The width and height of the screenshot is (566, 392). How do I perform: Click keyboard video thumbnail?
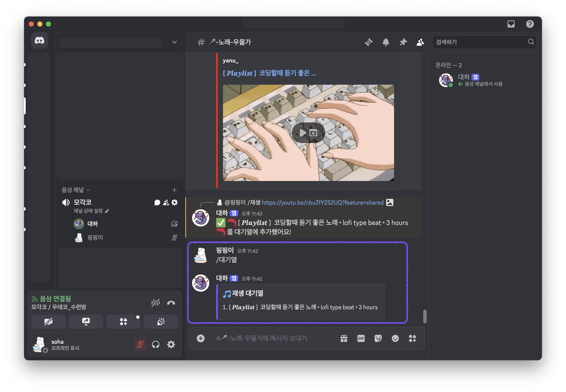click(x=309, y=133)
